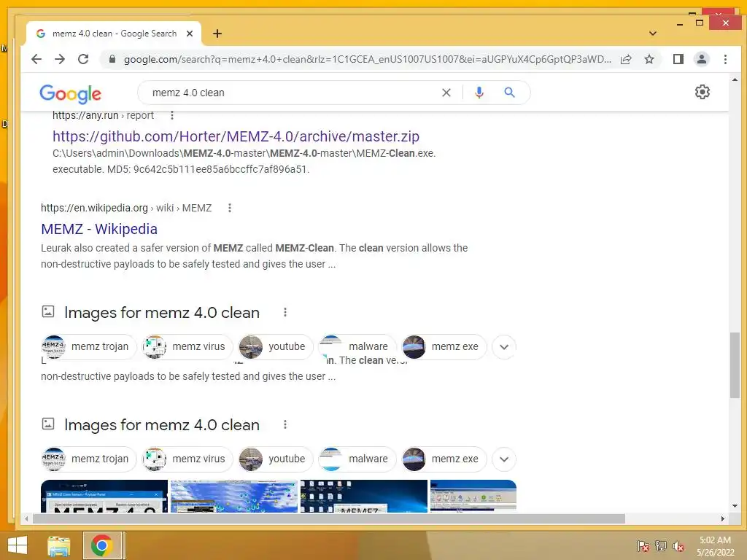The image size is (747, 560).
Task: Open options for first Images section
Action: pos(285,312)
